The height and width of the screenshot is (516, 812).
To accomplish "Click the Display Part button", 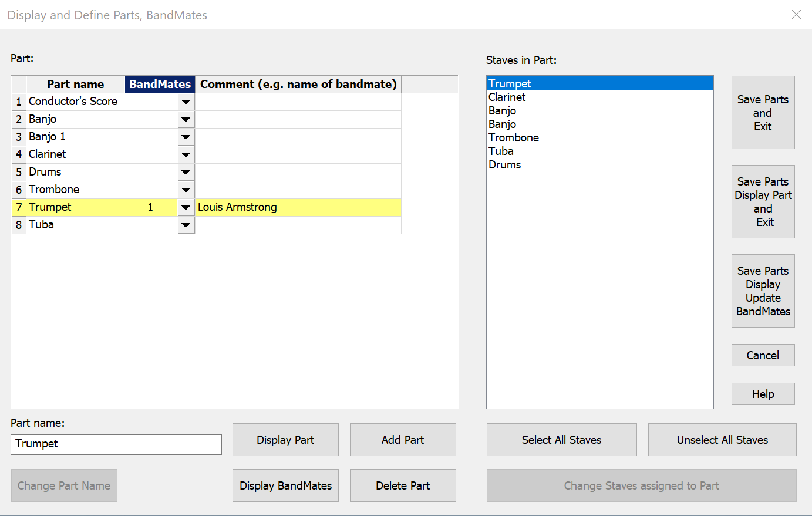I will click(285, 440).
